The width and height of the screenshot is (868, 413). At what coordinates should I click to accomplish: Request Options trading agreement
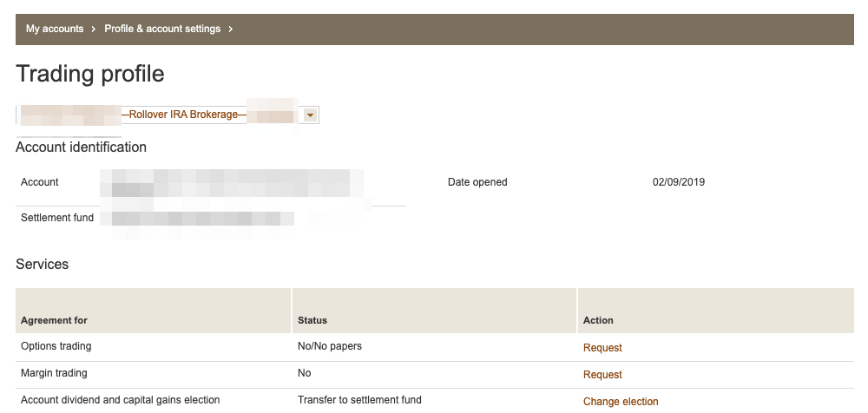click(602, 348)
